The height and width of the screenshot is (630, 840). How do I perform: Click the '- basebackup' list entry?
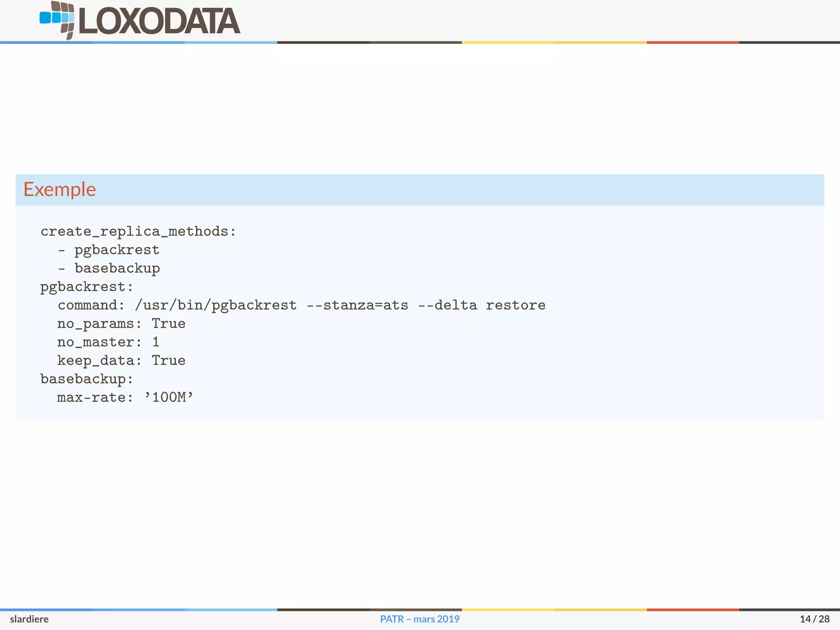point(109,268)
